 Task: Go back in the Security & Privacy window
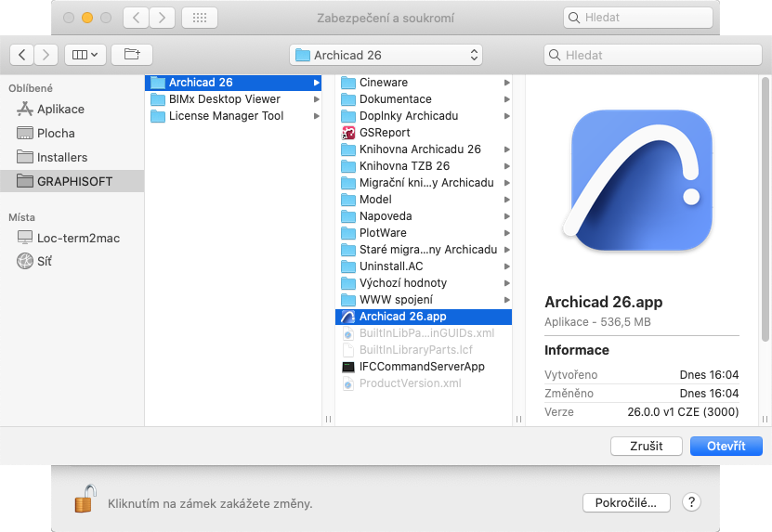[x=136, y=19]
